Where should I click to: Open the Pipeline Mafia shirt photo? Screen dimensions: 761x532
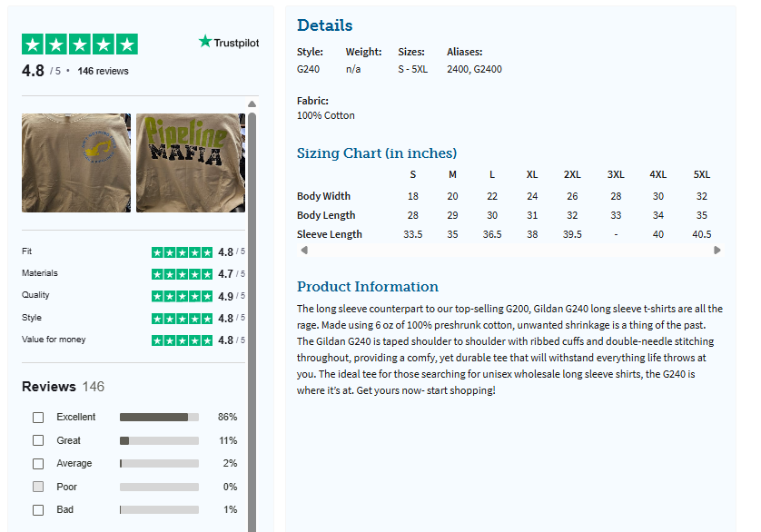(x=191, y=163)
